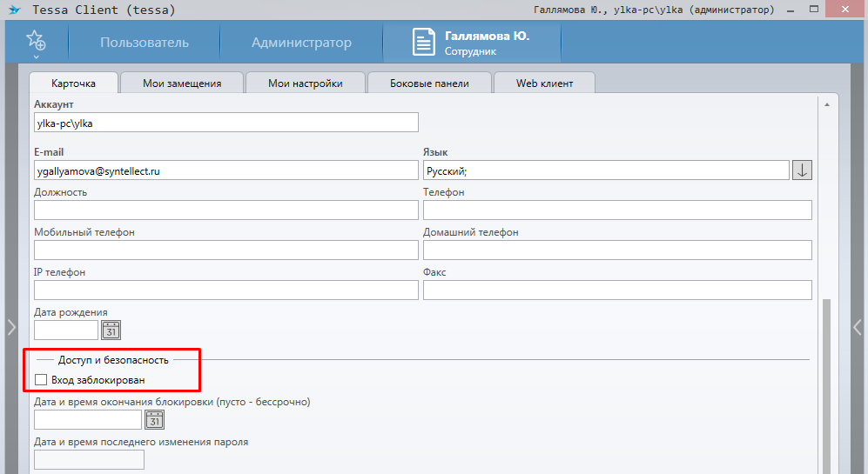Open the Пользователь workspace
The image size is (868, 474).
pos(144,43)
